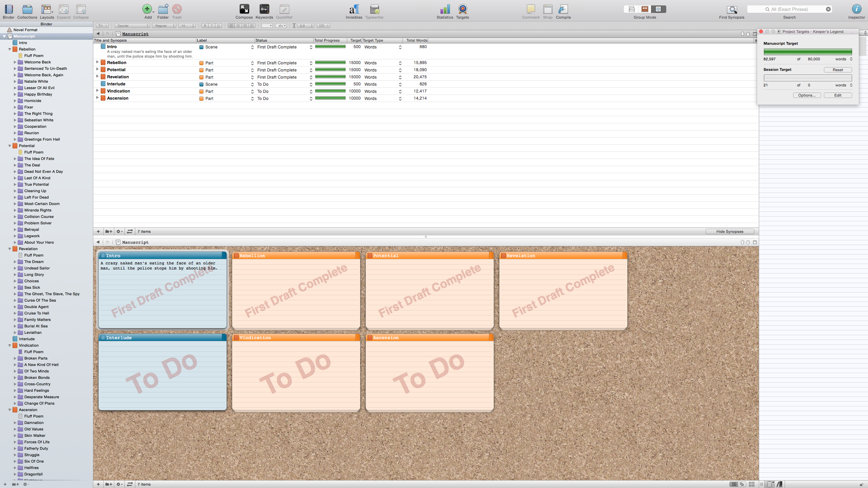Click the Manuscript Target progress bar
The image size is (868, 488).
tap(808, 52)
